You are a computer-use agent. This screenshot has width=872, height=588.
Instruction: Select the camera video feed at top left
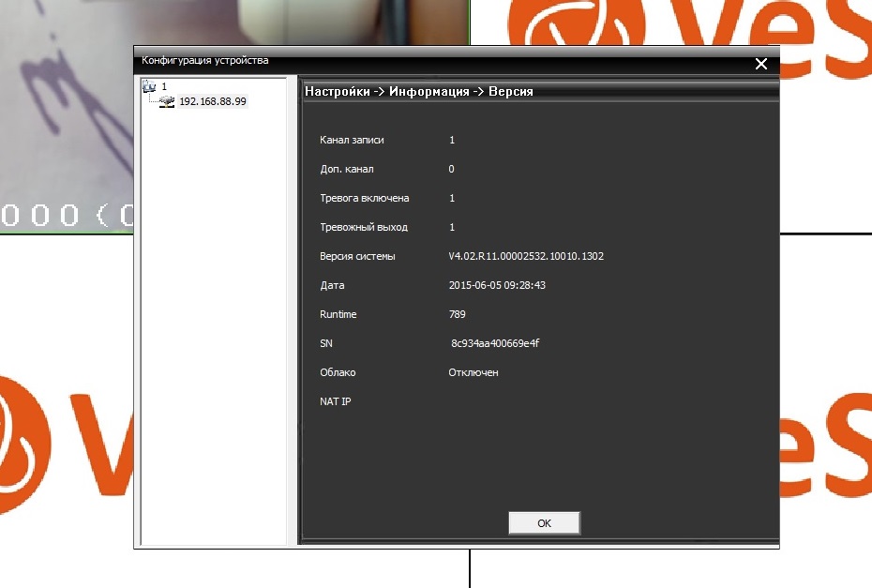click(x=66, y=113)
